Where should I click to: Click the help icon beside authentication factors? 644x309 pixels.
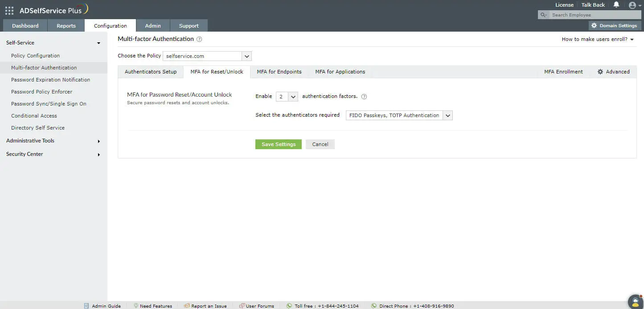pos(364,96)
